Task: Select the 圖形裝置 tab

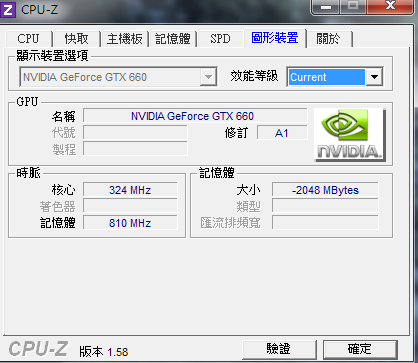Action: pyautogui.click(x=275, y=38)
